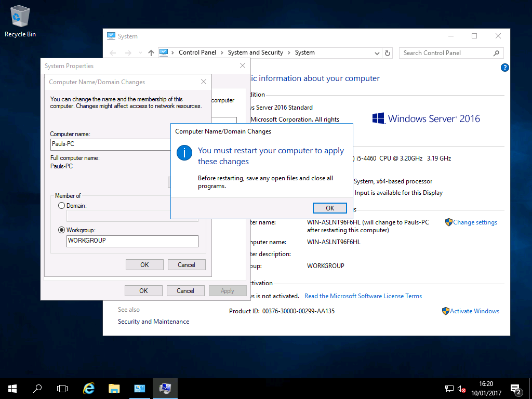The image size is (532, 399).
Task: Open Control Panel help question mark
Action: (x=505, y=68)
